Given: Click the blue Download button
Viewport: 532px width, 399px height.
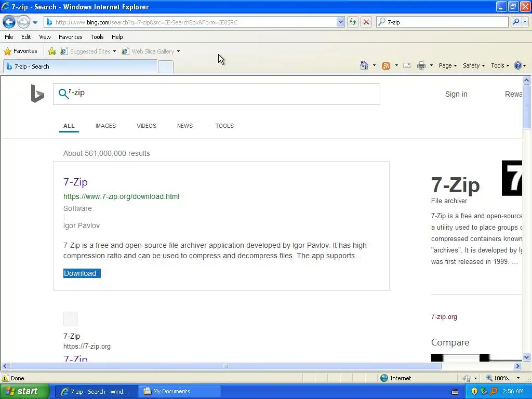Looking at the screenshot, I should coord(82,273).
